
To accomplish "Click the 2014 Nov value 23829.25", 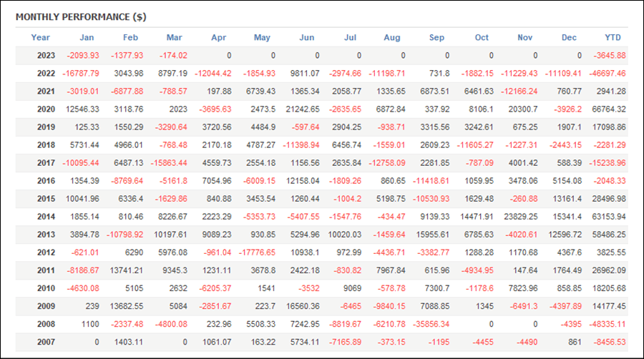I will tap(521, 217).
